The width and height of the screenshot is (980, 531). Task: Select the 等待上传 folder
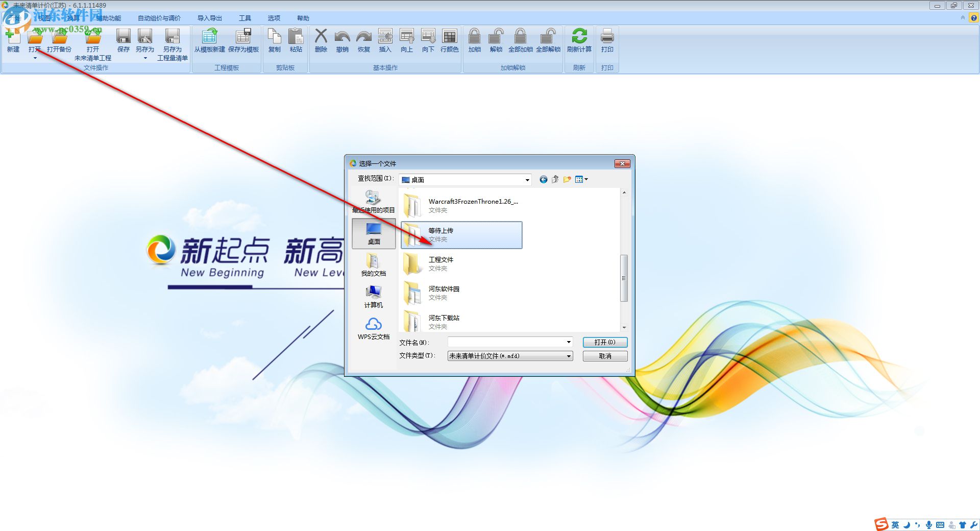click(461, 235)
